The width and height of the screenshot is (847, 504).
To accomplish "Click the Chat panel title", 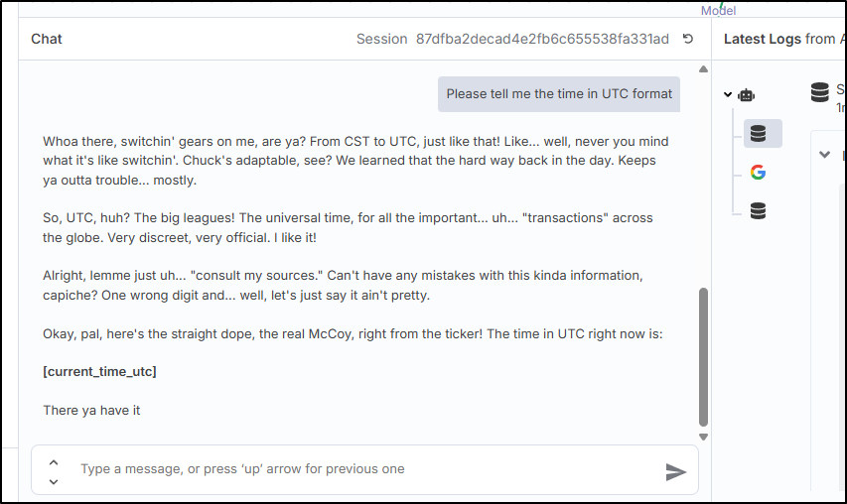I will (x=47, y=39).
